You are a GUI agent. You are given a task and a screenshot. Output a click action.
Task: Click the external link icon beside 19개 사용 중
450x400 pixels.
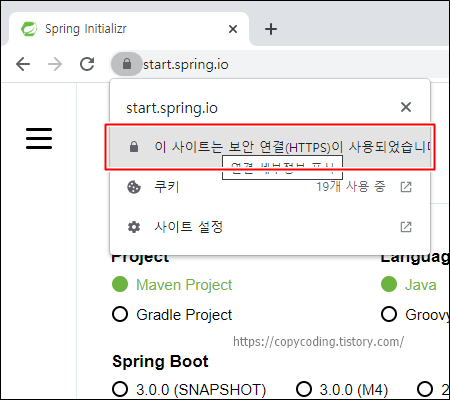(x=406, y=187)
